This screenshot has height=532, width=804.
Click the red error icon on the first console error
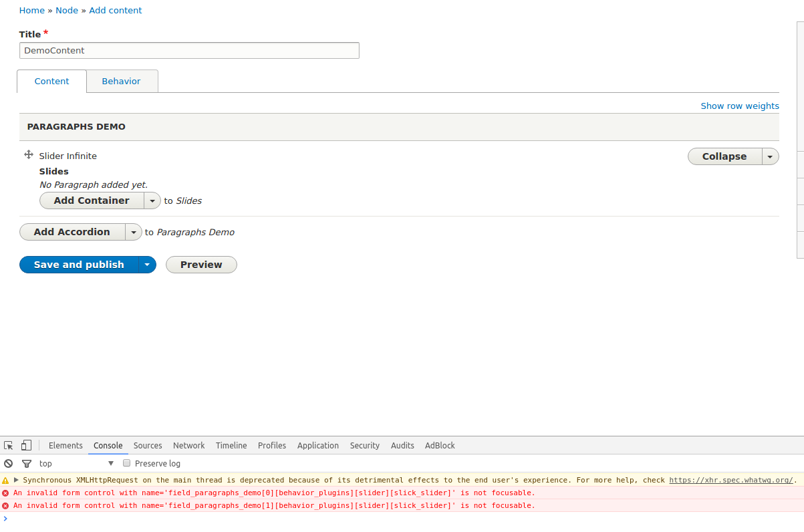[x=6, y=493]
